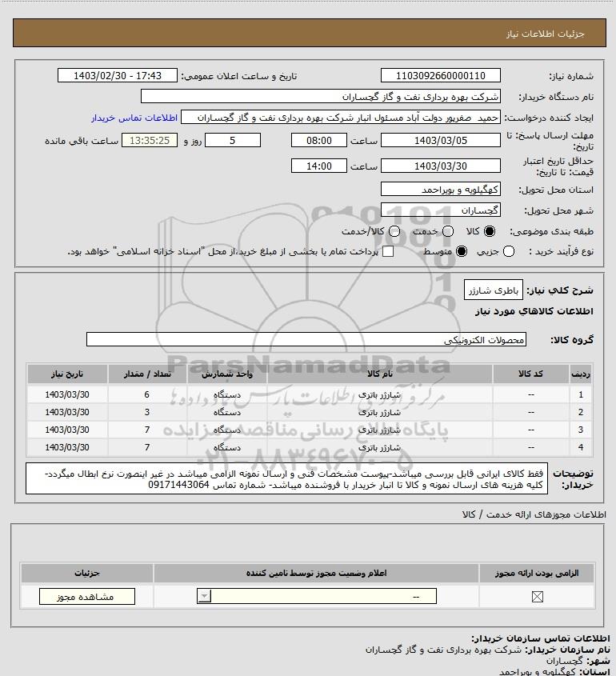Click the price validity time 14:00
This screenshot has height=676, width=616.
point(319,166)
